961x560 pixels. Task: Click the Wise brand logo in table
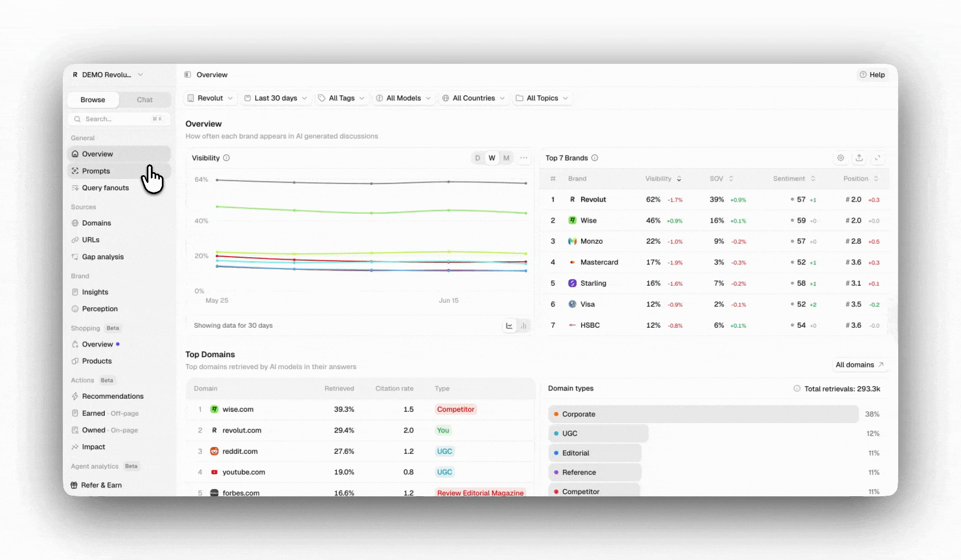coord(572,220)
